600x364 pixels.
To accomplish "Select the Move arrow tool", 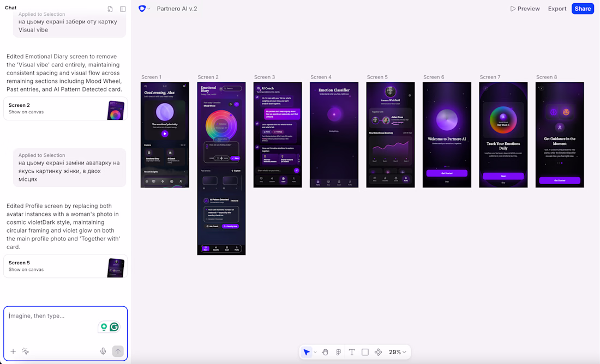I will 307,352.
